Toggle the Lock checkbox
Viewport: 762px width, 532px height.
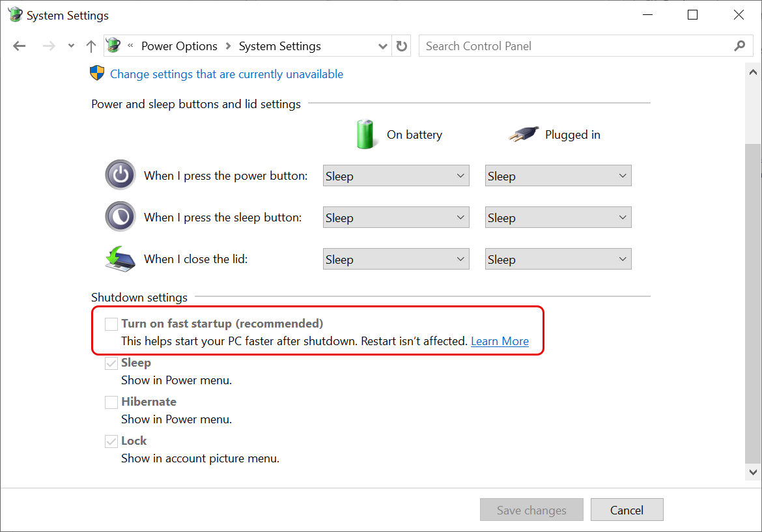[x=111, y=441]
